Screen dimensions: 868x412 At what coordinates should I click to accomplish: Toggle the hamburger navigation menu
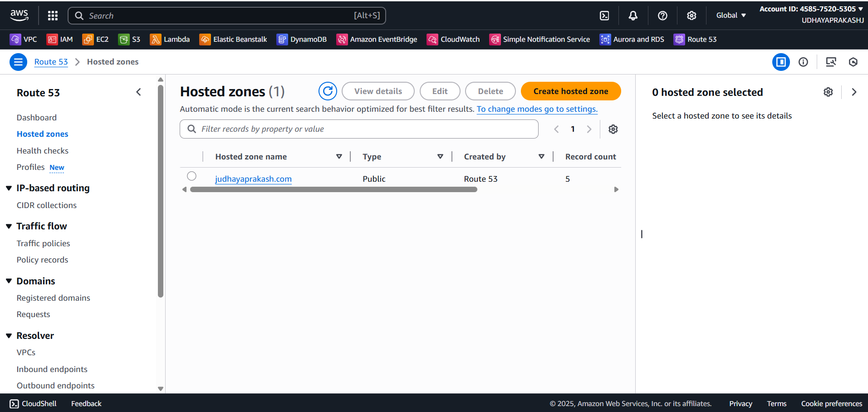point(18,62)
